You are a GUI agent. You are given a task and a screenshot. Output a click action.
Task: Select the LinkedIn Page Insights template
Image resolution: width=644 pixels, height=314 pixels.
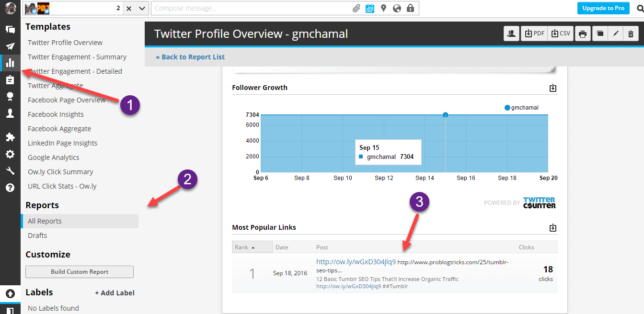(x=62, y=143)
